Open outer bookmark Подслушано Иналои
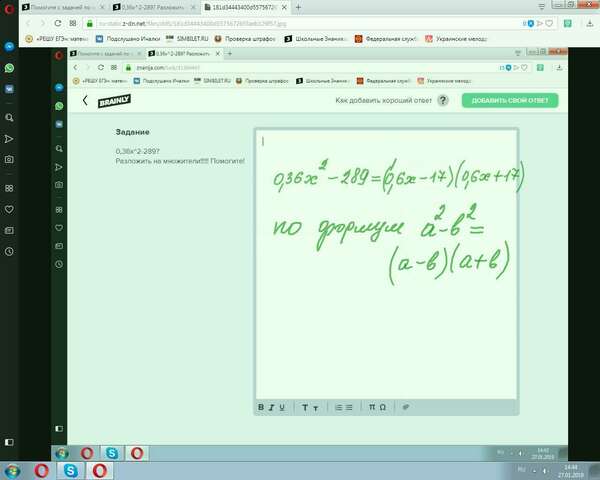This screenshot has height=480, width=600. click(x=128, y=39)
